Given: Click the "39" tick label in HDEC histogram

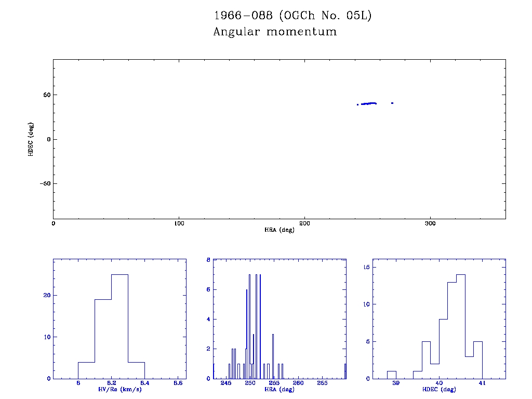Looking at the screenshot, I should click(396, 383).
